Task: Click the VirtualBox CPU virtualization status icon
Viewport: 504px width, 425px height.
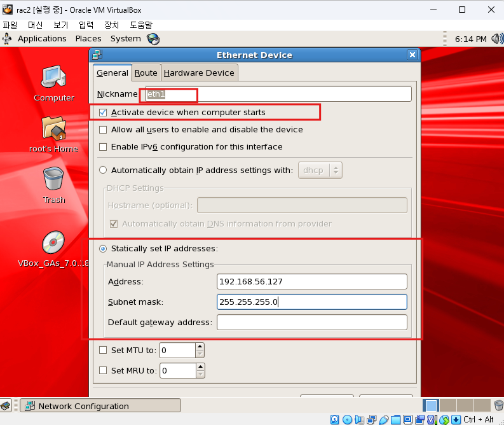Action: point(432,419)
